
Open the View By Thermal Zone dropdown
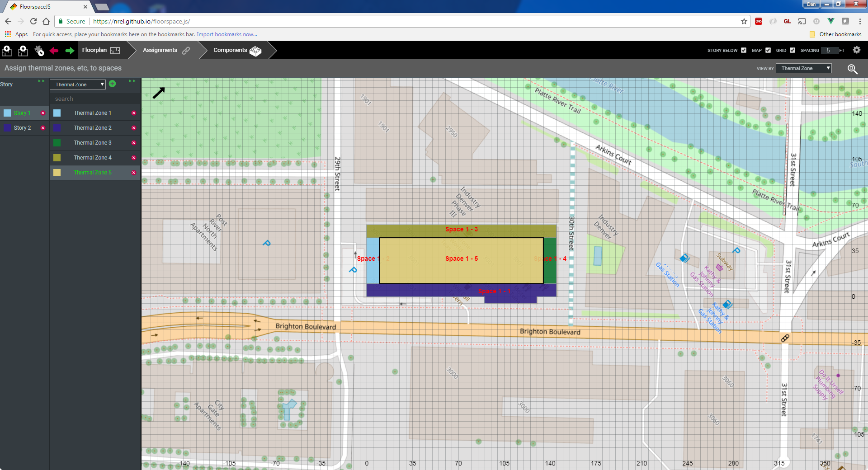tap(804, 68)
